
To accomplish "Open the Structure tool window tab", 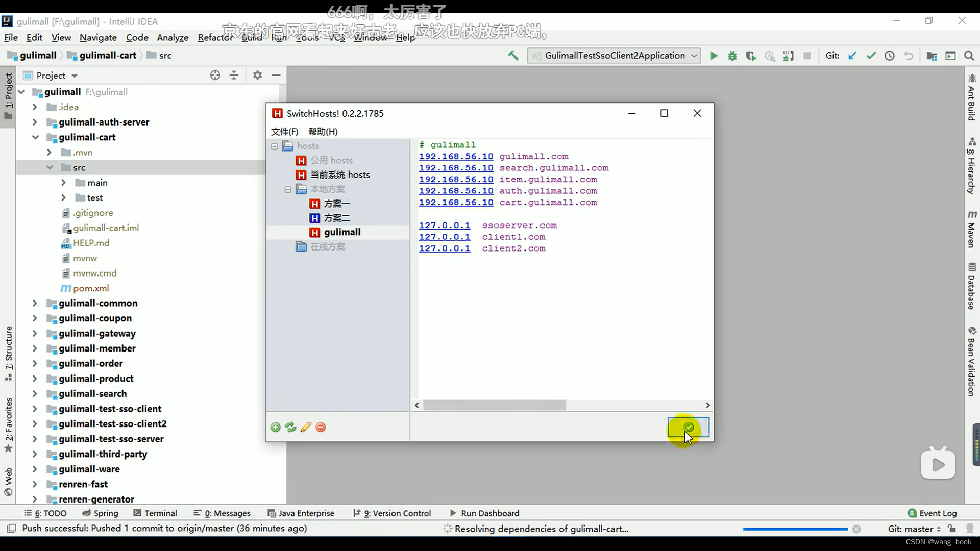I will [x=9, y=353].
